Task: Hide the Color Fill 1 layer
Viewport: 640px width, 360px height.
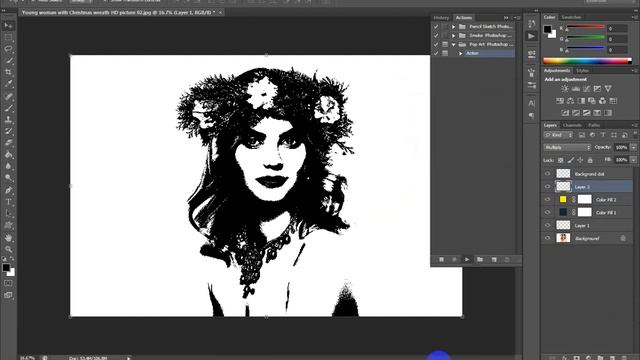Action: [x=548, y=213]
